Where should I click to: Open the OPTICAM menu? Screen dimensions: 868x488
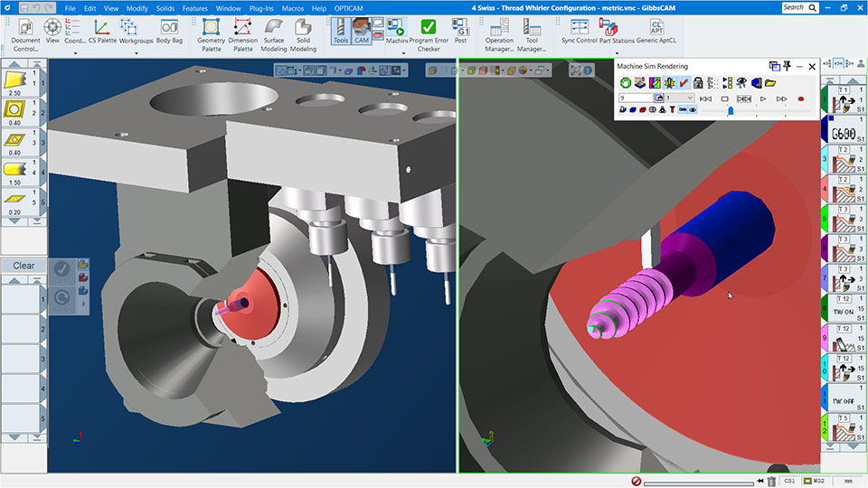(x=348, y=7)
